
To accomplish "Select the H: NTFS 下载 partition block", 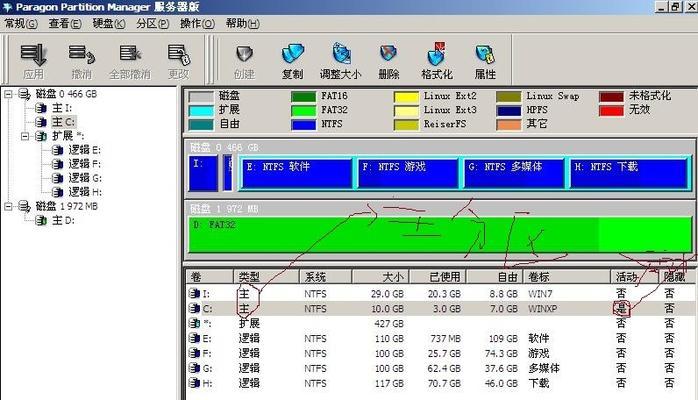I will pyautogui.click(x=629, y=173).
